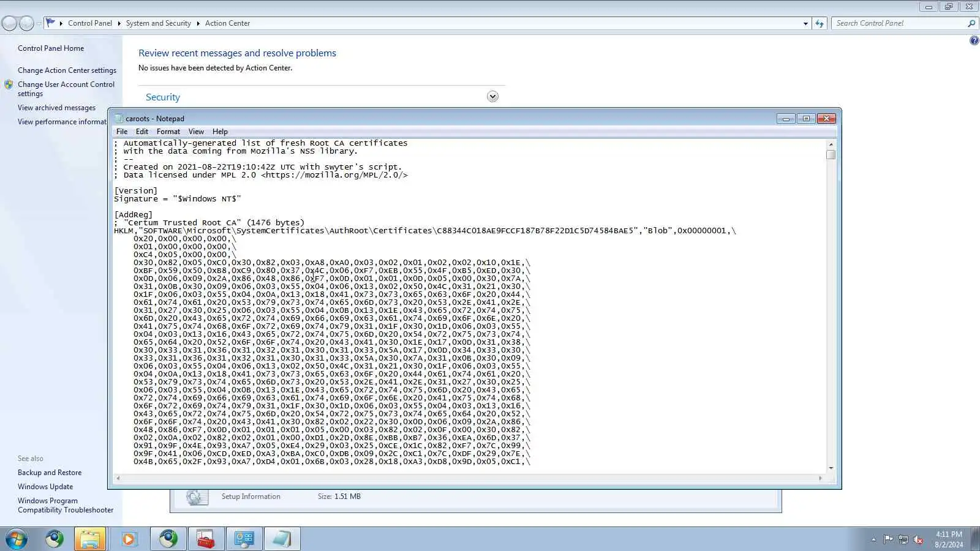Click the muted volume speaker icon

[918, 539]
